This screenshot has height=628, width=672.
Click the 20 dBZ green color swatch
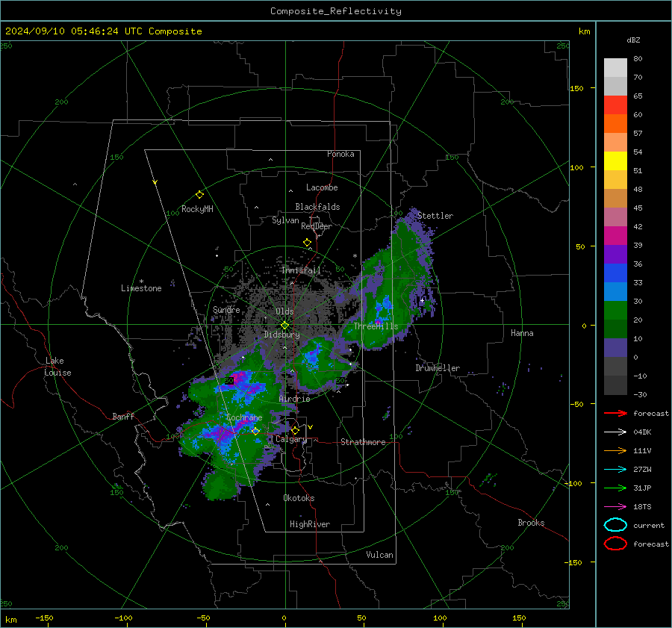615,311
